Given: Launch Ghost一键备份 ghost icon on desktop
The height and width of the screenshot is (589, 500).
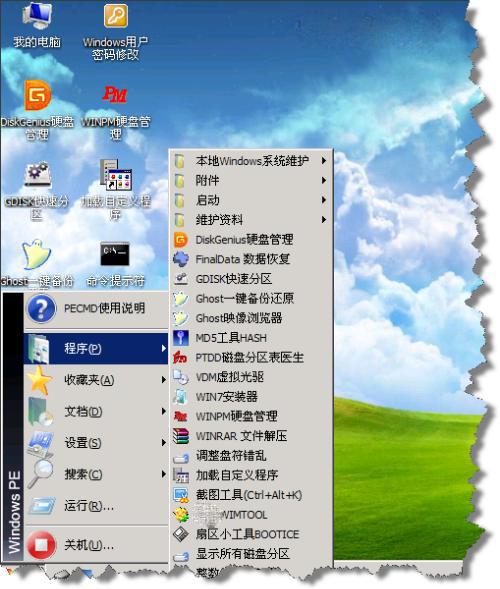Looking at the screenshot, I should click(37, 264).
